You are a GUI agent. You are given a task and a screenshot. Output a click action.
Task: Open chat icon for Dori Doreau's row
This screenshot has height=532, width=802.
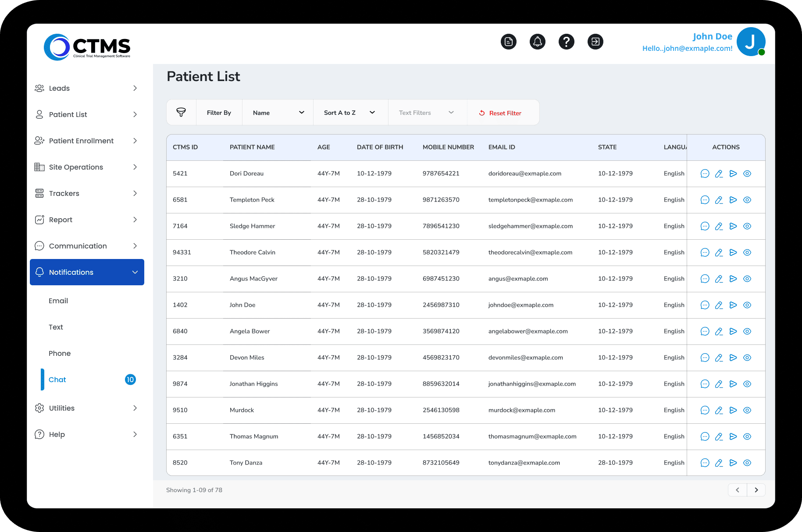tap(705, 174)
